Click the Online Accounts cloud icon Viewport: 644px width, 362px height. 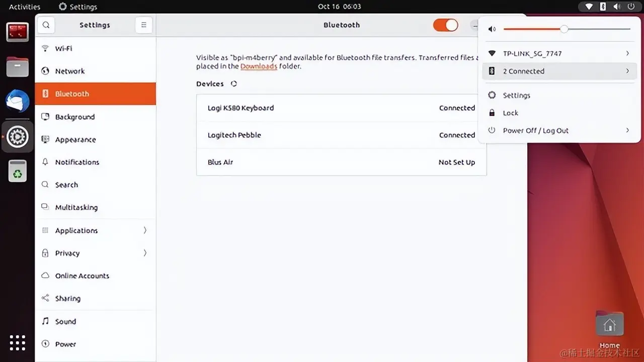point(45,276)
